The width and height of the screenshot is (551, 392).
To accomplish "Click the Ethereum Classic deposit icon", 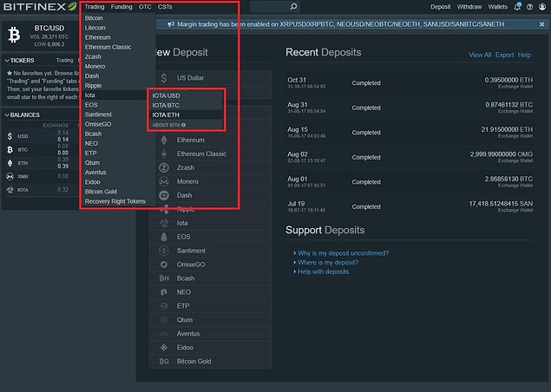I will [164, 154].
